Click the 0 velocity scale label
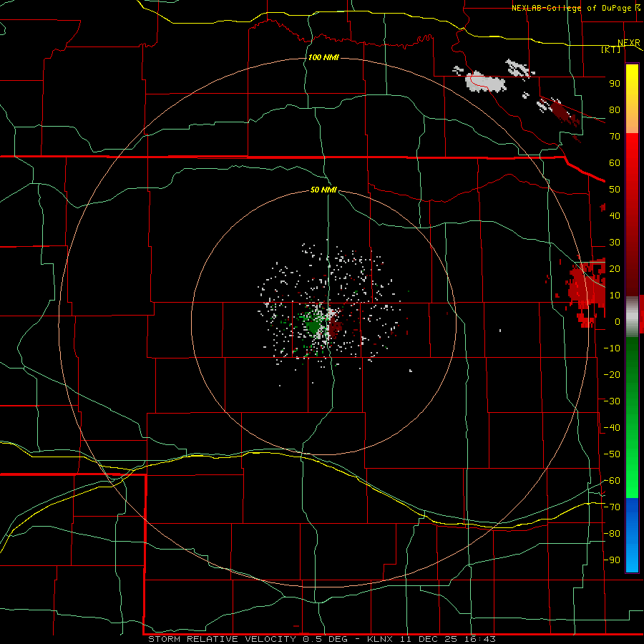Viewport: 644px width, 644px height. [x=618, y=321]
